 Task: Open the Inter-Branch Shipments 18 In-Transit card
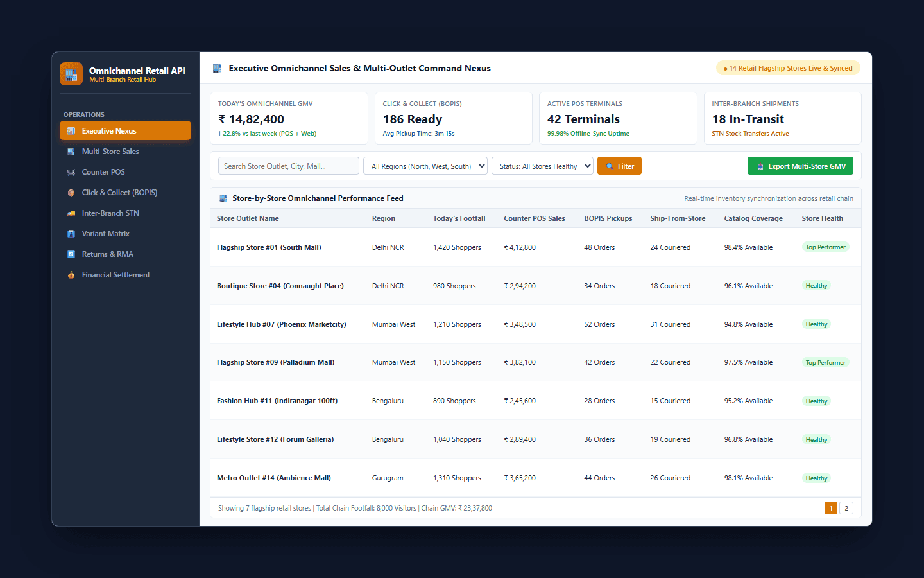point(783,118)
